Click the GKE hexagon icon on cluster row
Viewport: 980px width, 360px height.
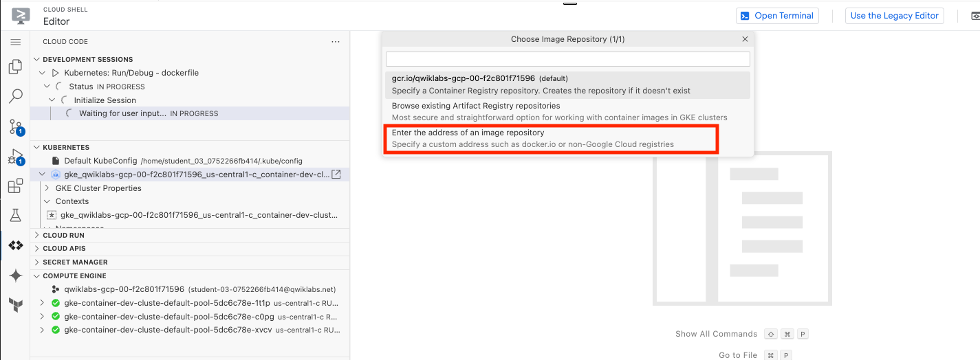click(56, 175)
